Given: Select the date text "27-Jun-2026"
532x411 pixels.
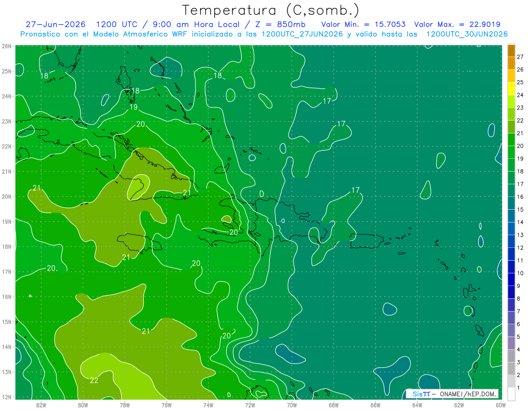Looking at the screenshot, I should (x=55, y=24).
